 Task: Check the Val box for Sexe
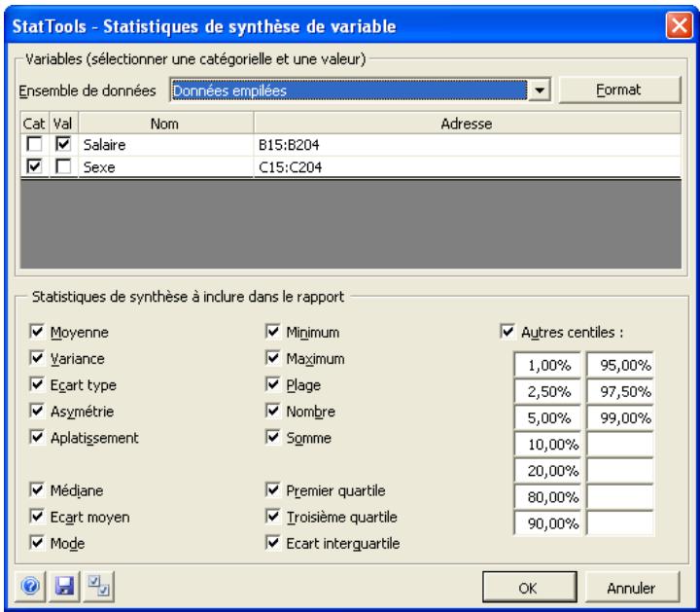pyautogui.click(x=63, y=166)
